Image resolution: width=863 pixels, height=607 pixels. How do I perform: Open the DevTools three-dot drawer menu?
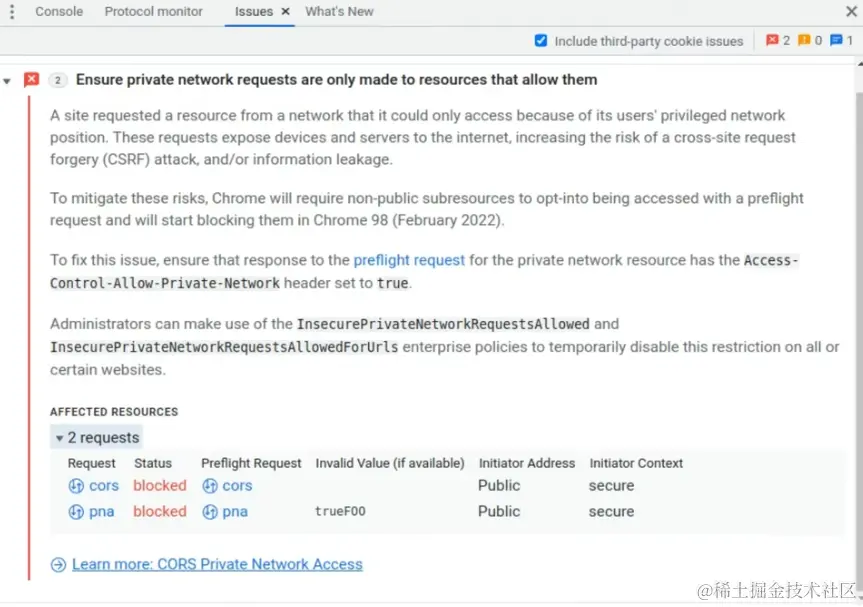pyautogui.click(x=12, y=12)
